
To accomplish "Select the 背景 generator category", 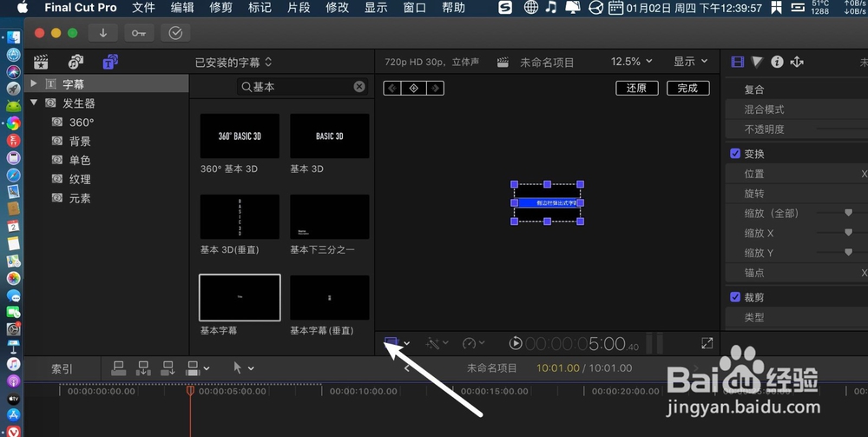I will [80, 142].
